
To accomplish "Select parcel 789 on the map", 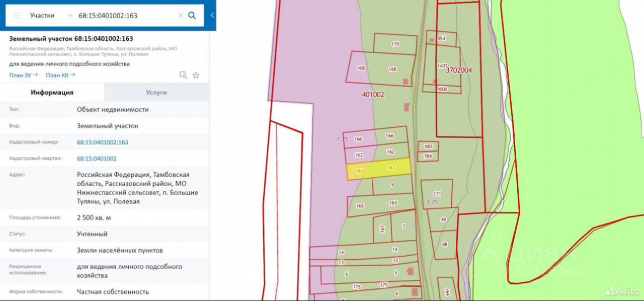I will pyautogui.click(x=428, y=157).
